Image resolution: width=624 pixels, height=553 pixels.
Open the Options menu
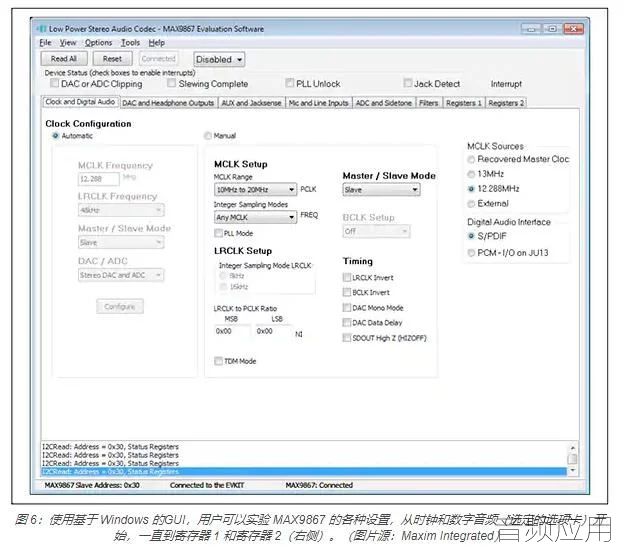click(x=98, y=43)
